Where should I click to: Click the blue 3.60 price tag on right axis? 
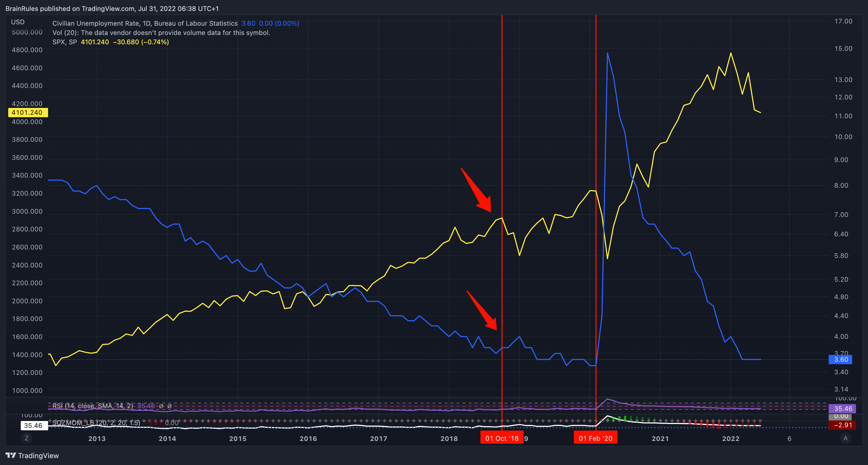[x=840, y=360]
